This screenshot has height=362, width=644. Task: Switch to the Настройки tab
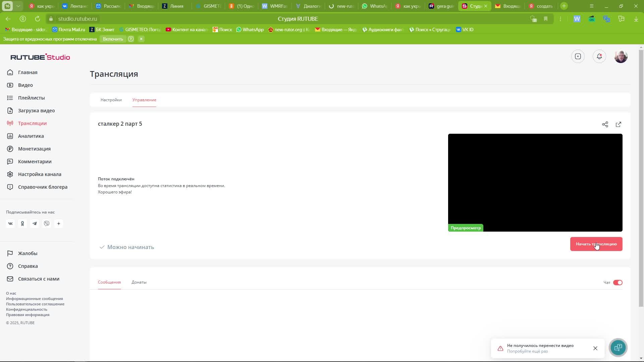(111, 100)
